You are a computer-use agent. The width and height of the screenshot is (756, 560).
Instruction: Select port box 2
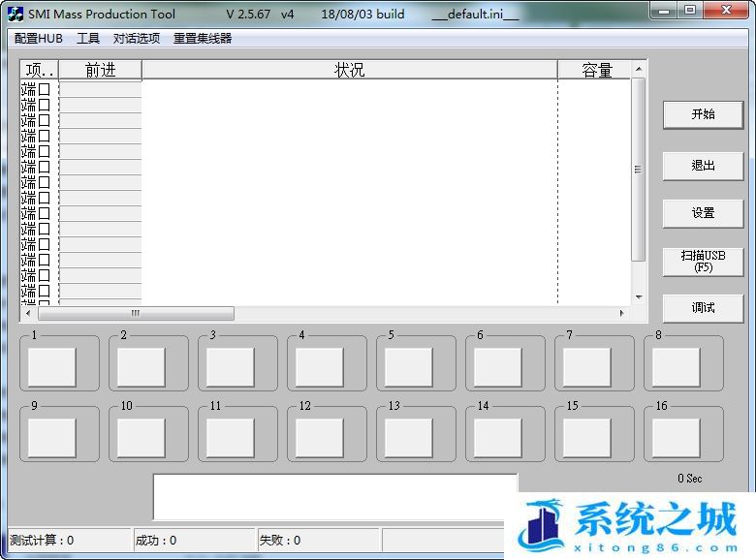click(142, 367)
